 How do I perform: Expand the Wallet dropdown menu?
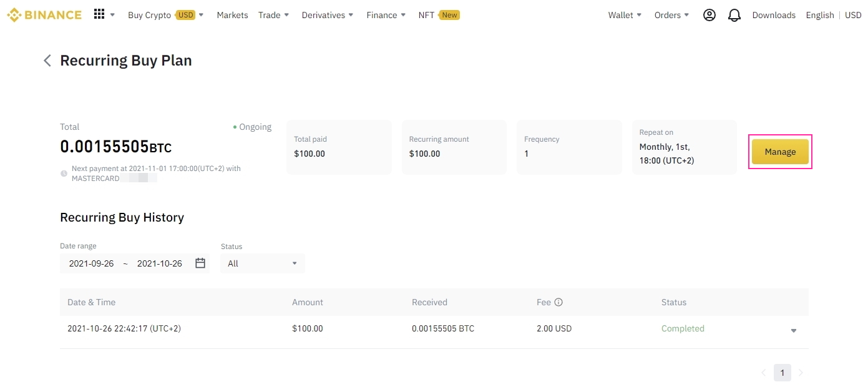pyautogui.click(x=625, y=15)
